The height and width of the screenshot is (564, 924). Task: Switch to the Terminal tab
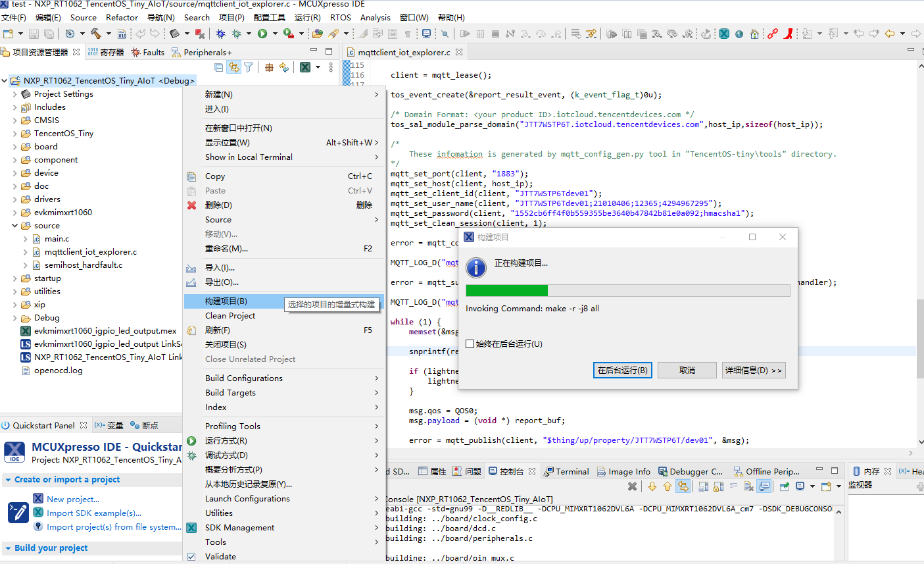[x=567, y=472]
